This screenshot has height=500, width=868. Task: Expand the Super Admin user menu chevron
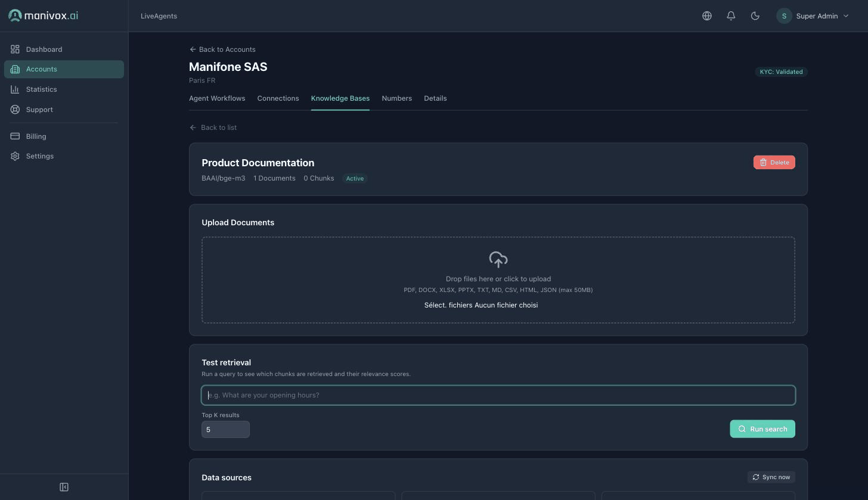(845, 16)
